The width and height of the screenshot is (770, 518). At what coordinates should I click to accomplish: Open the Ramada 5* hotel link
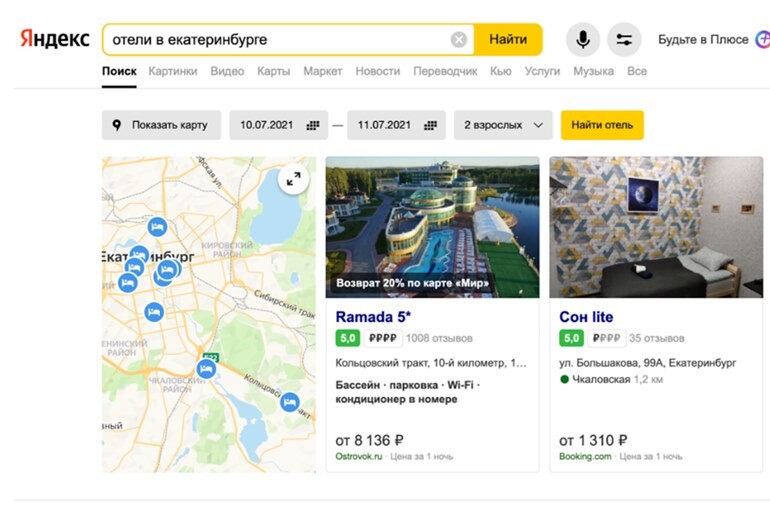click(373, 317)
